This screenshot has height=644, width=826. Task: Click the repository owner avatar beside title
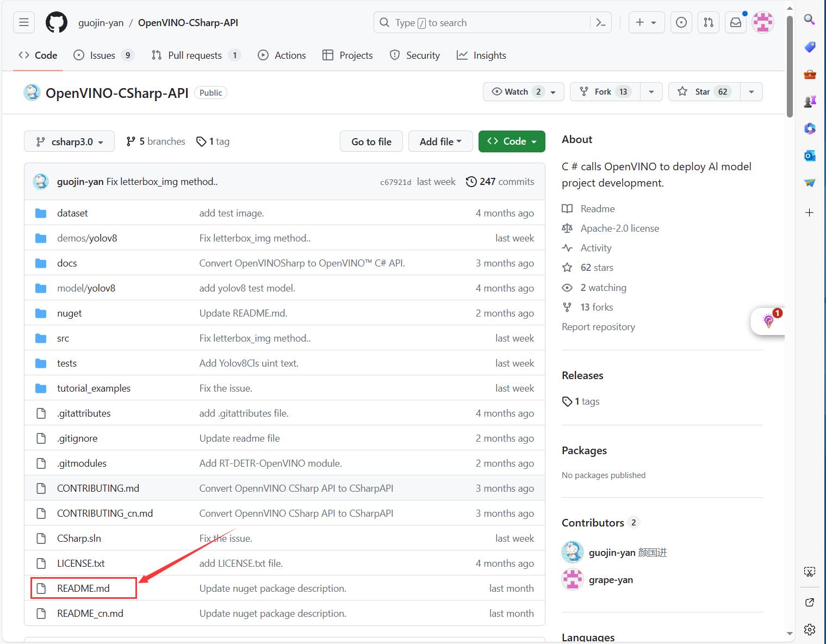click(x=32, y=92)
